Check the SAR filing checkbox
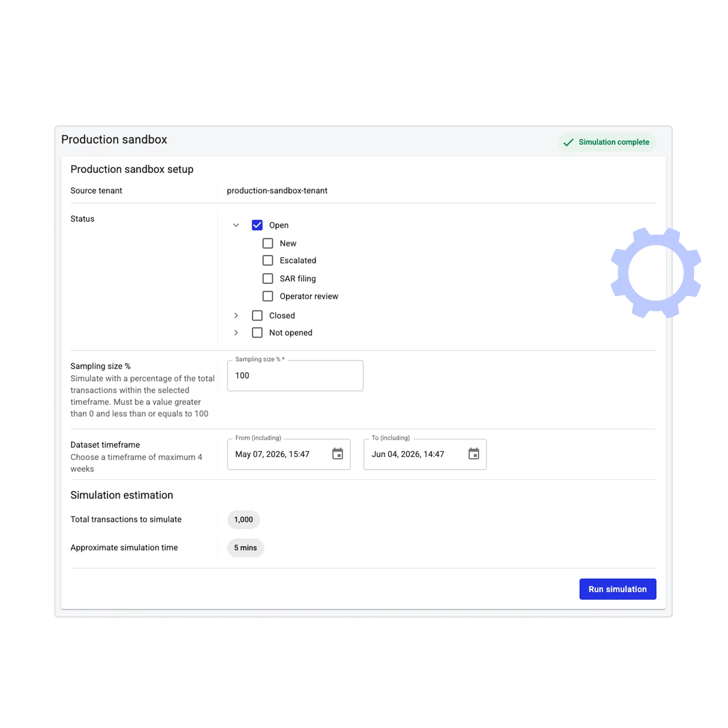This screenshot has height=728, width=728. pos(268,279)
